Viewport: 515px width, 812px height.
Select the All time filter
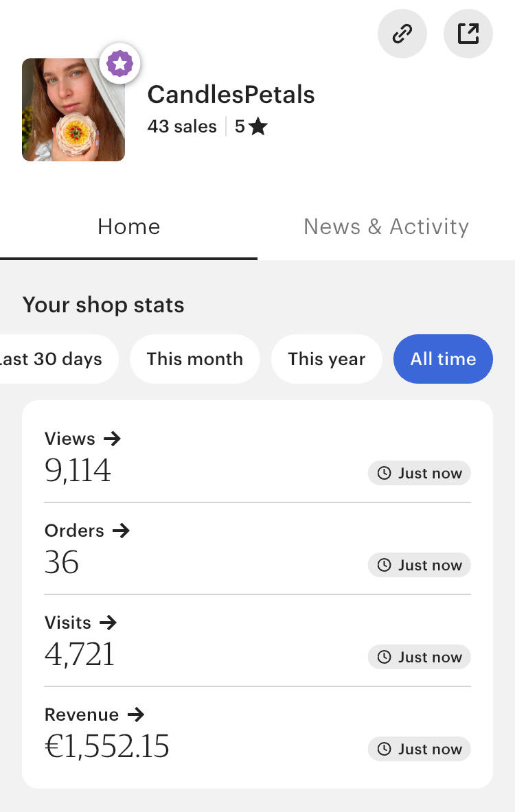pos(443,359)
